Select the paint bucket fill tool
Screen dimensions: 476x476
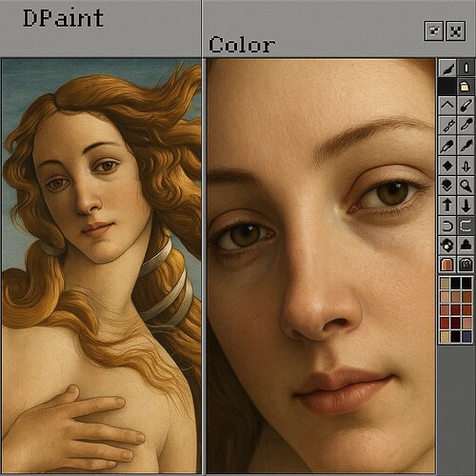click(466, 87)
